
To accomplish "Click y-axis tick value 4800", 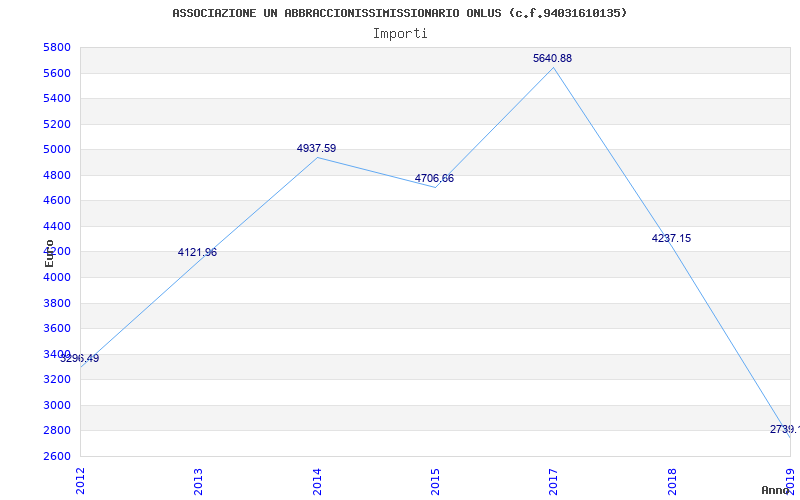I will pyautogui.click(x=57, y=175).
